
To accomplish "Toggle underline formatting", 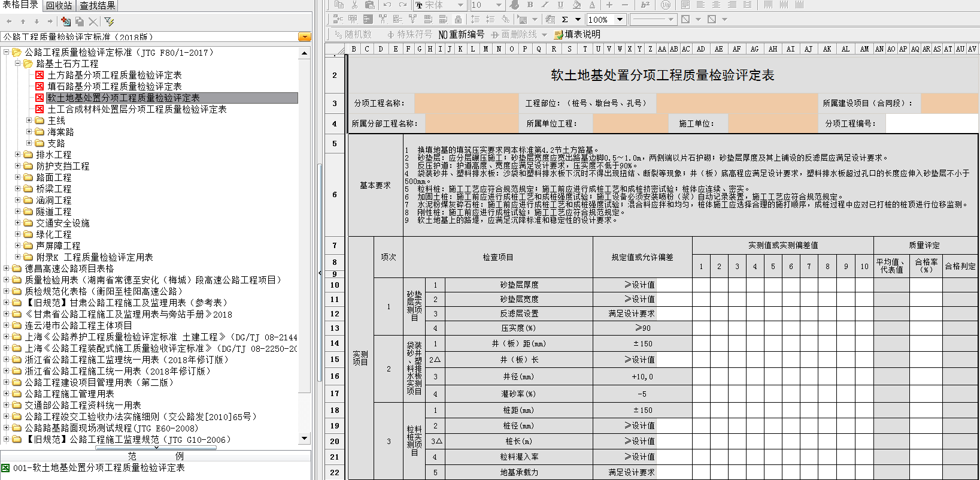I will (560, 5).
